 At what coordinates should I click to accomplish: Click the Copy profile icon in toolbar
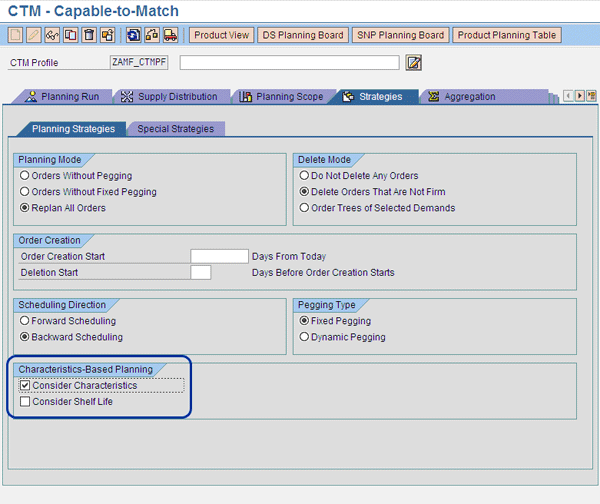pyautogui.click(x=70, y=35)
